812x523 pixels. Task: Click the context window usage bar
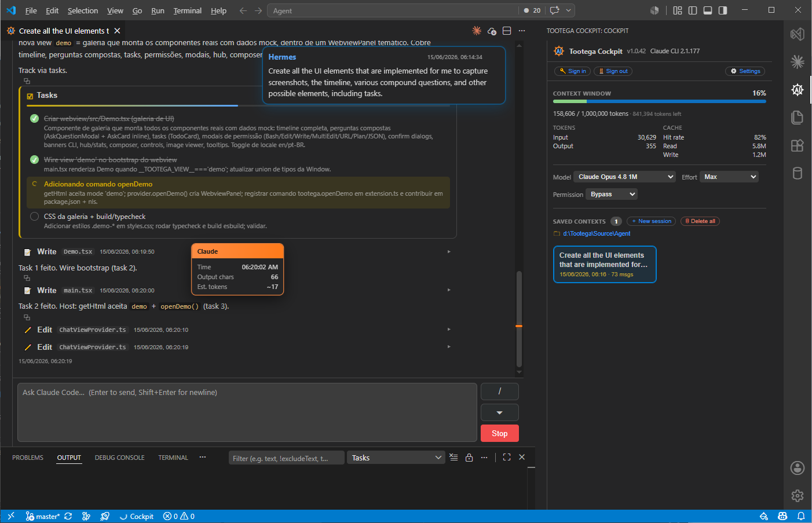click(660, 101)
